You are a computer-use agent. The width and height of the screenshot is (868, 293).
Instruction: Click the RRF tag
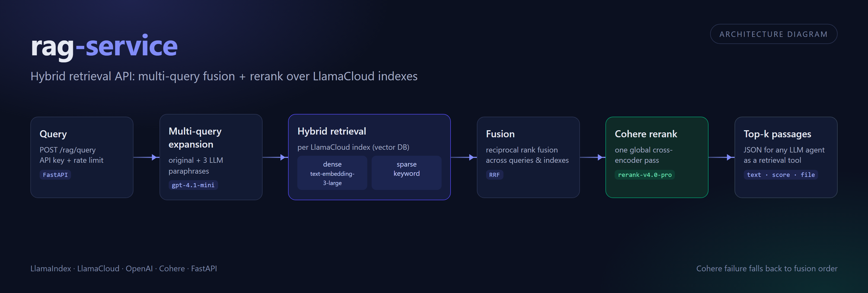(x=494, y=175)
